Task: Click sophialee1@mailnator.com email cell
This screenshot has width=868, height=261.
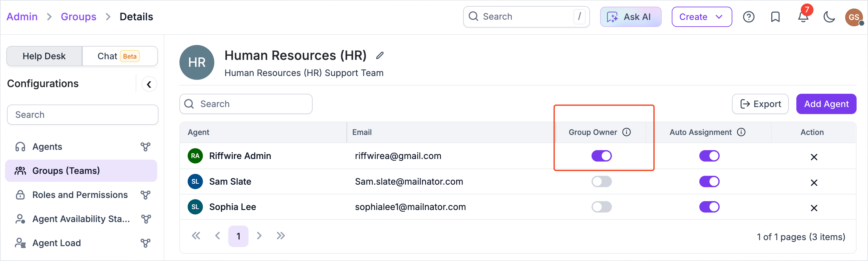Action: [410, 207]
